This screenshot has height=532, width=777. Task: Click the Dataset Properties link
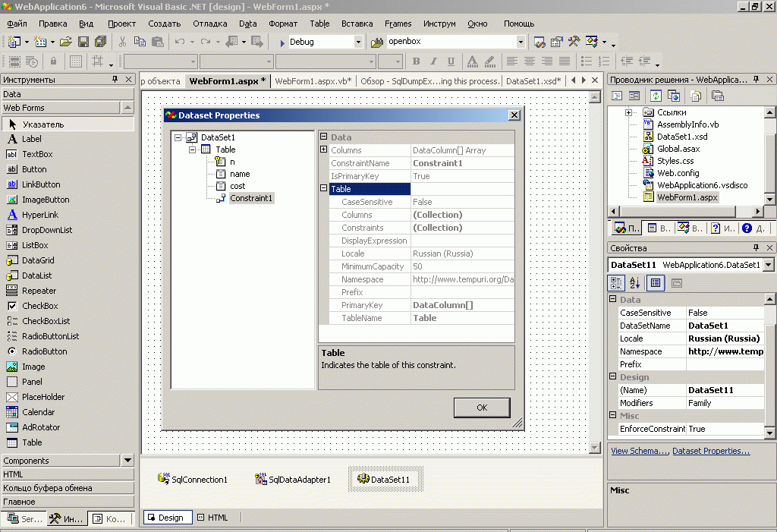[x=711, y=451]
